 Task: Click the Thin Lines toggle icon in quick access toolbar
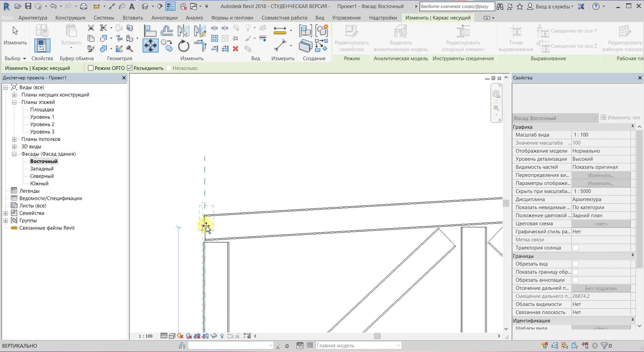[171, 6]
